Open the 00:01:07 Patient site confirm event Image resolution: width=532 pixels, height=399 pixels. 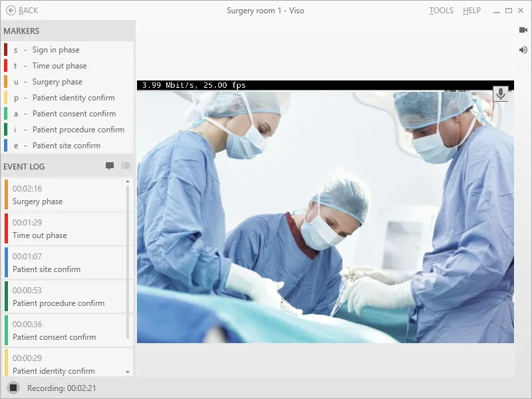(x=65, y=262)
